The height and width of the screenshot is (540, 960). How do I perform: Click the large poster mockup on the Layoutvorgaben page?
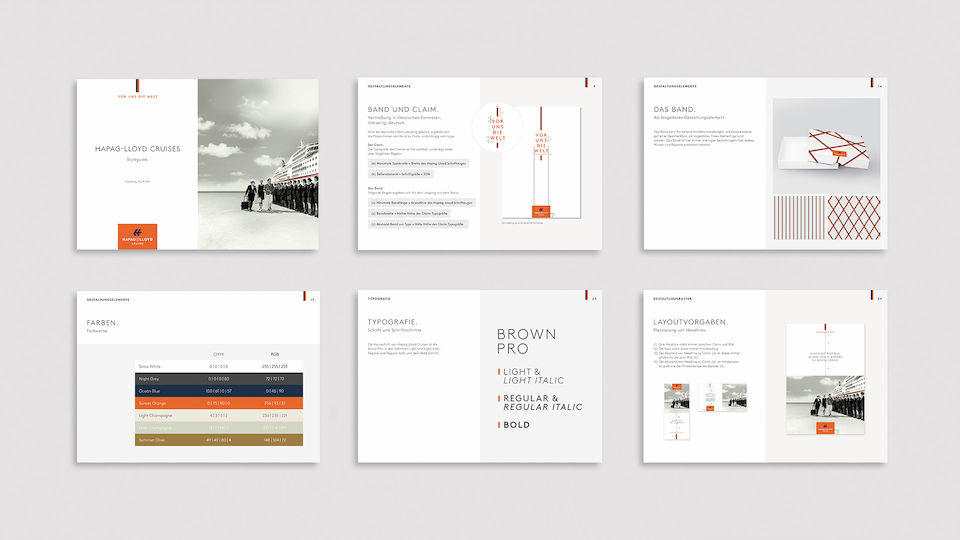[825, 379]
